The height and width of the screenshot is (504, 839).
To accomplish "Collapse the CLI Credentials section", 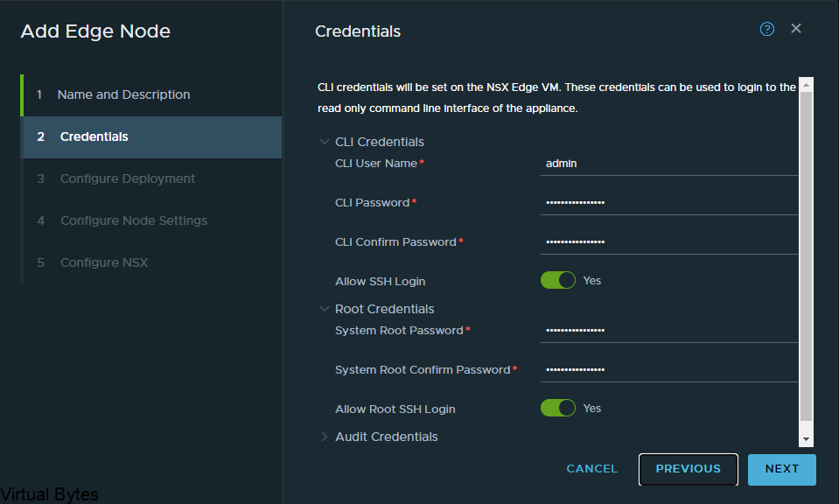I will [x=324, y=142].
